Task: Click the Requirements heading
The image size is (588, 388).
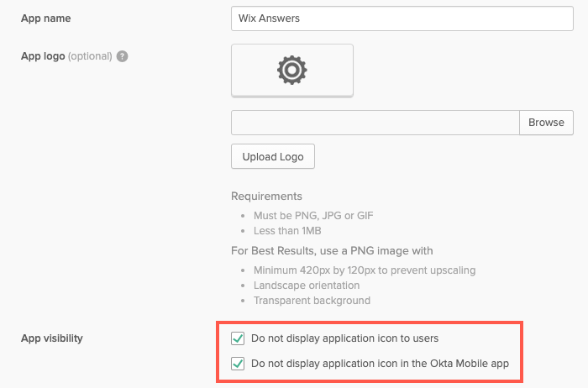Action: click(266, 196)
